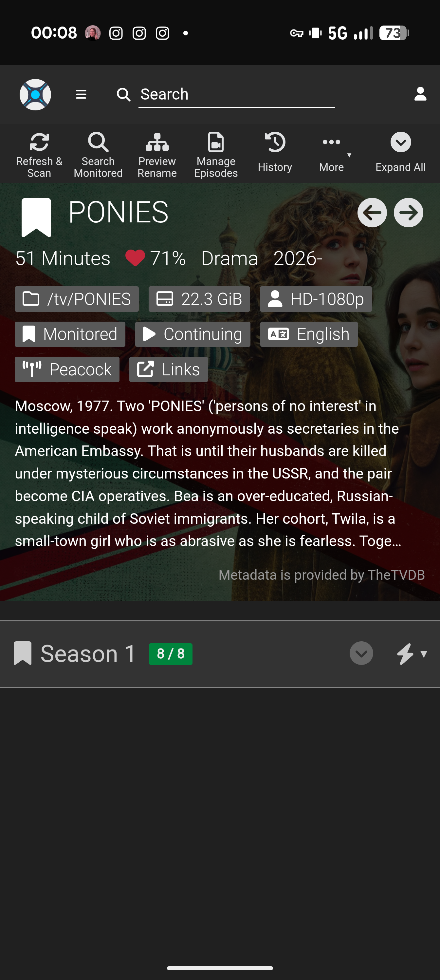Open Season 1 lightning actions dropdown
The image size is (440, 980).
point(412,653)
